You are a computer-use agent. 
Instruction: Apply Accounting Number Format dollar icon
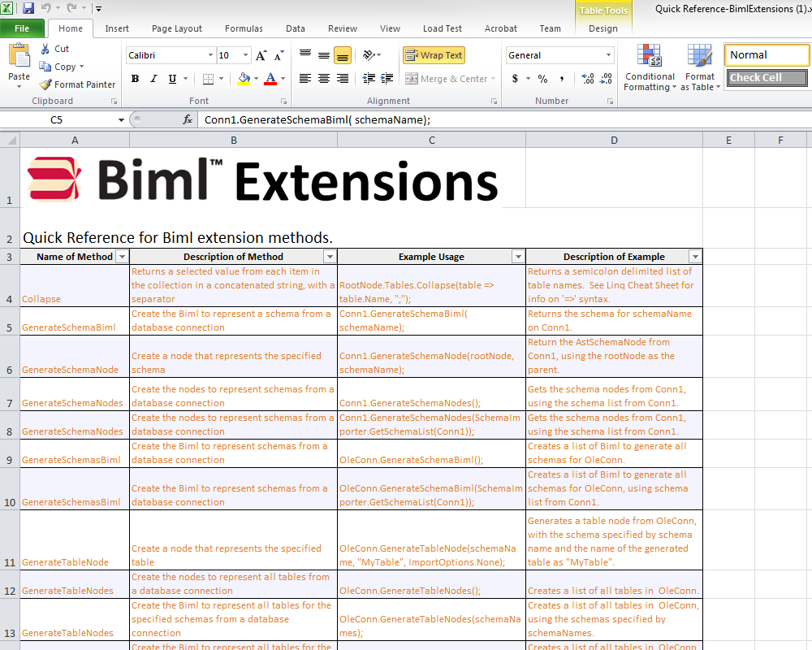tap(516, 79)
